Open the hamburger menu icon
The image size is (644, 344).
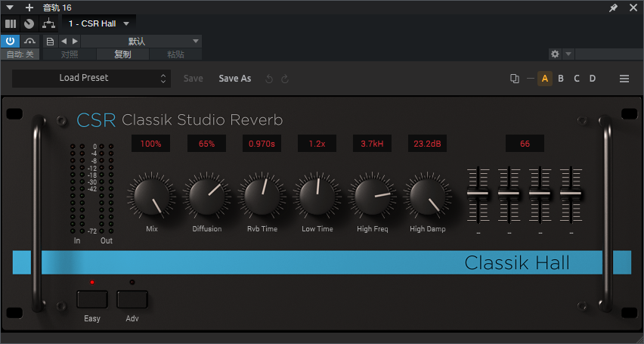[624, 79]
